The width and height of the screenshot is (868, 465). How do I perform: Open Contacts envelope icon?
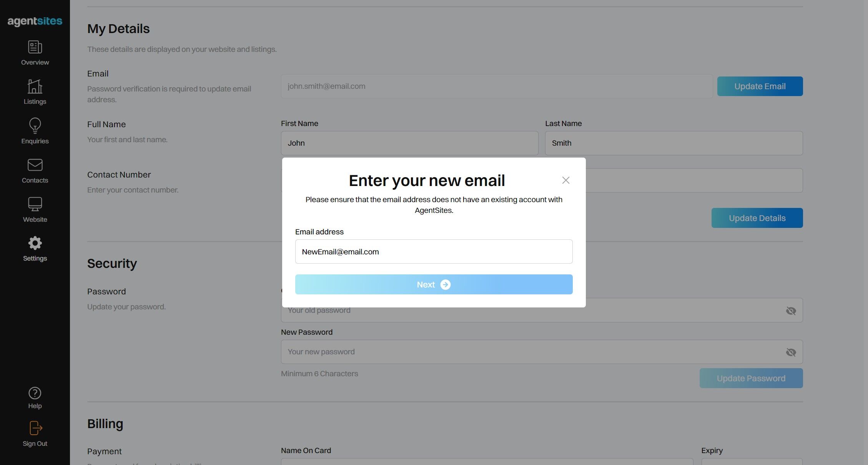(35, 165)
